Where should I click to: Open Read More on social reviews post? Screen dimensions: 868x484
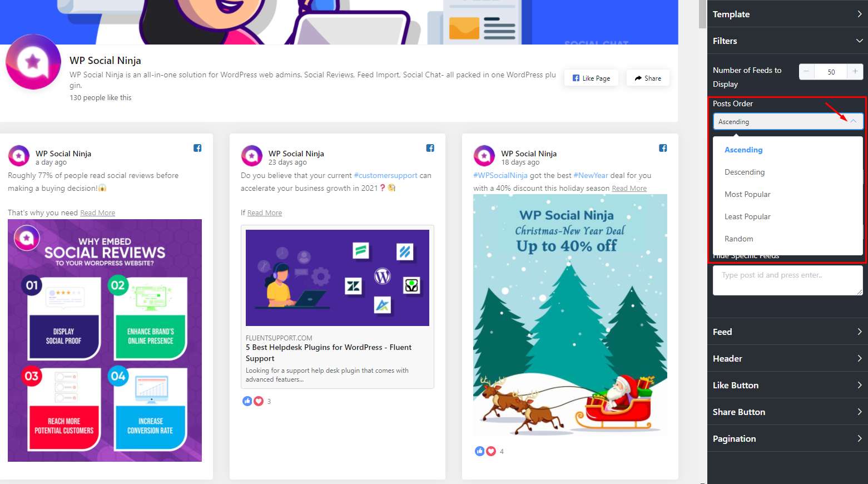[x=97, y=213]
